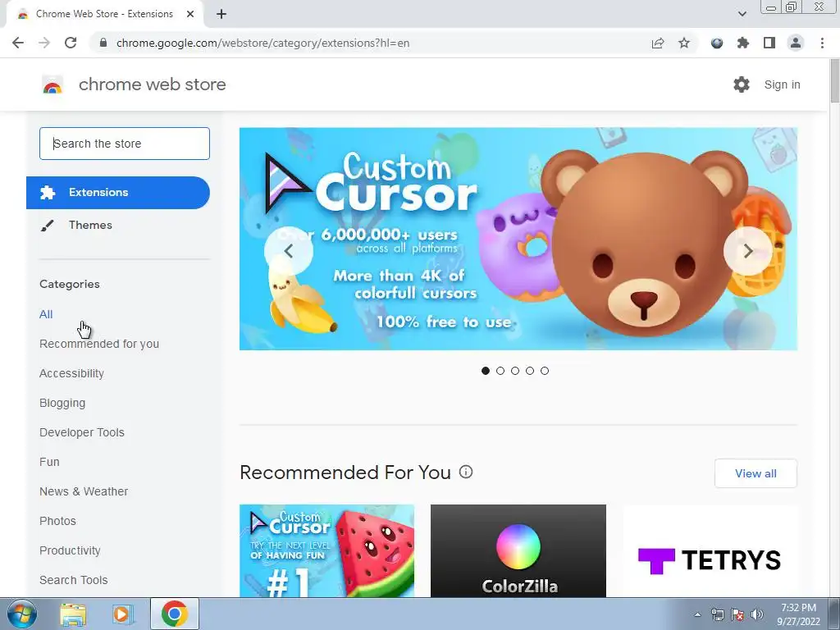This screenshot has width=840, height=630.
Task: Switch to Themes in the sidebar
Action: (x=90, y=225)
